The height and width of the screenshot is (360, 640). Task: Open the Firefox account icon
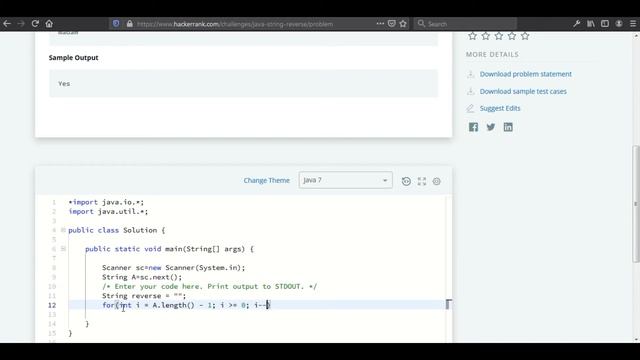(619, 24)
